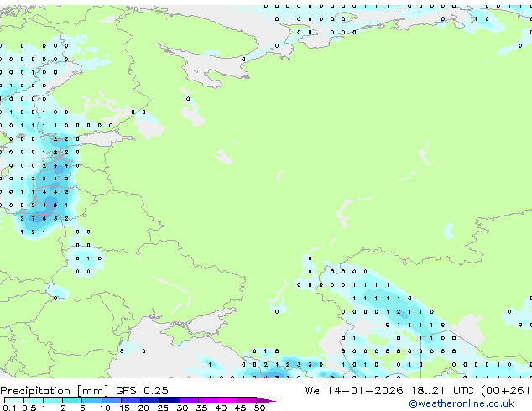Click the 0.5–1 mm legend swatch

click(x=34, y=400)
